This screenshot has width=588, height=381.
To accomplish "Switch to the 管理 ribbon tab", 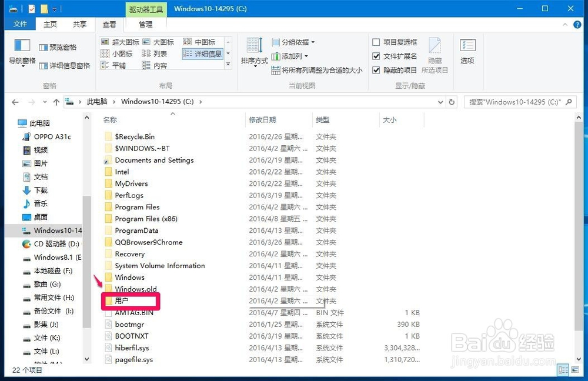I will pos(145,24).
